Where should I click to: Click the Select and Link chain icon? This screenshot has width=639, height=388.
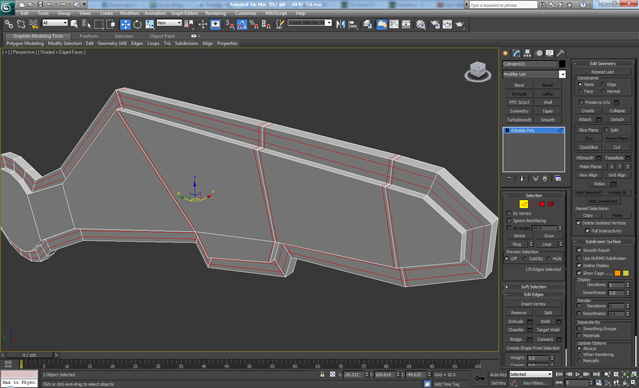point(9,24)
